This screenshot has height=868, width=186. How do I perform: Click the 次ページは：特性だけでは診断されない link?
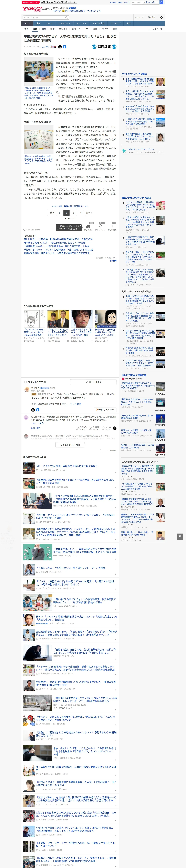click(70, 206)
